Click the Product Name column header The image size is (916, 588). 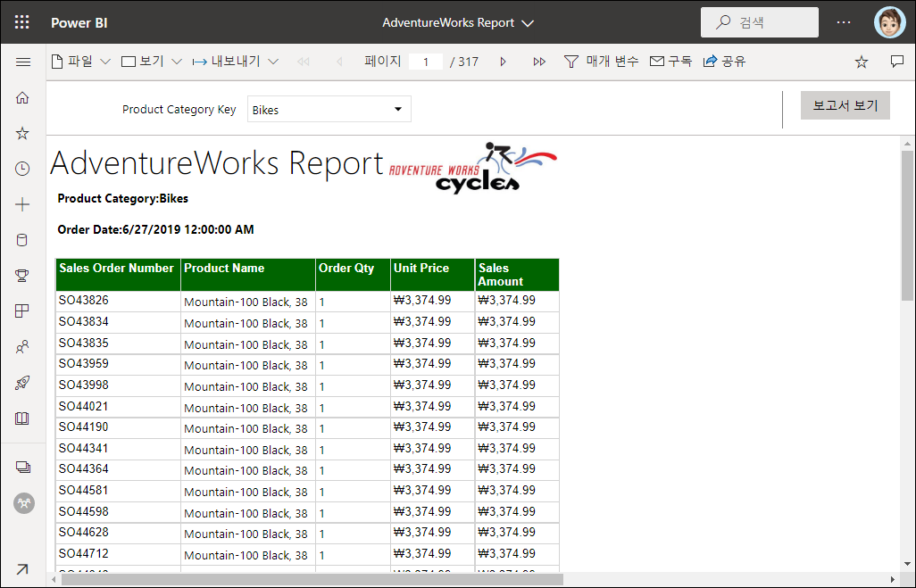[248, 275]
